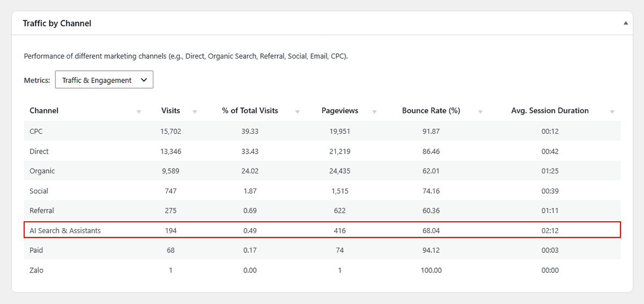
Task: Click Direct bounce rate 86.46
Action: click(431, 151)
